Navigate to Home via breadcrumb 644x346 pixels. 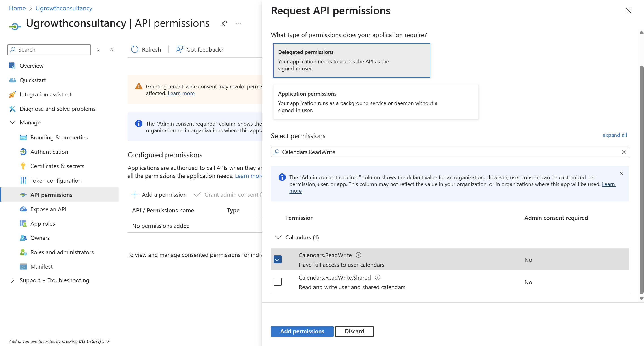click(x=17, y=8)
